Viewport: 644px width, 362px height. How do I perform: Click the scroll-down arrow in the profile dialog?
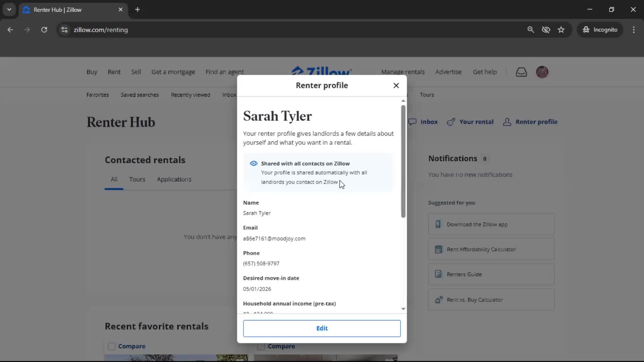(403, 309)
